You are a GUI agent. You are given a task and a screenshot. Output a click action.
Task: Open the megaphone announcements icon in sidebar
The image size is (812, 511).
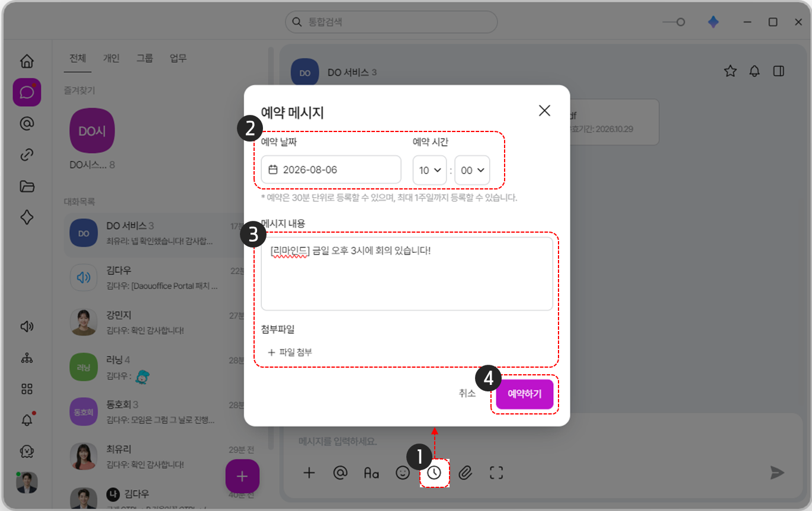point(27,326)
